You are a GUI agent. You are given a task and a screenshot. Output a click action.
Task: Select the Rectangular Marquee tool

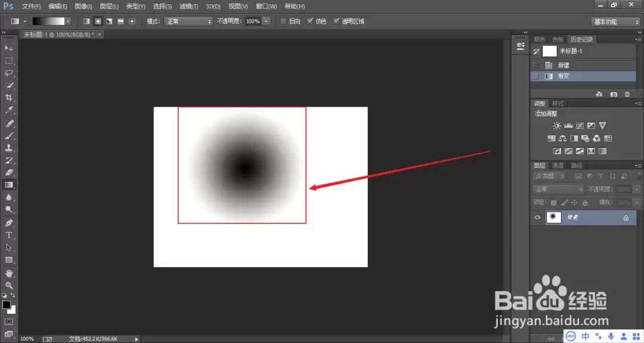[9, 61]
